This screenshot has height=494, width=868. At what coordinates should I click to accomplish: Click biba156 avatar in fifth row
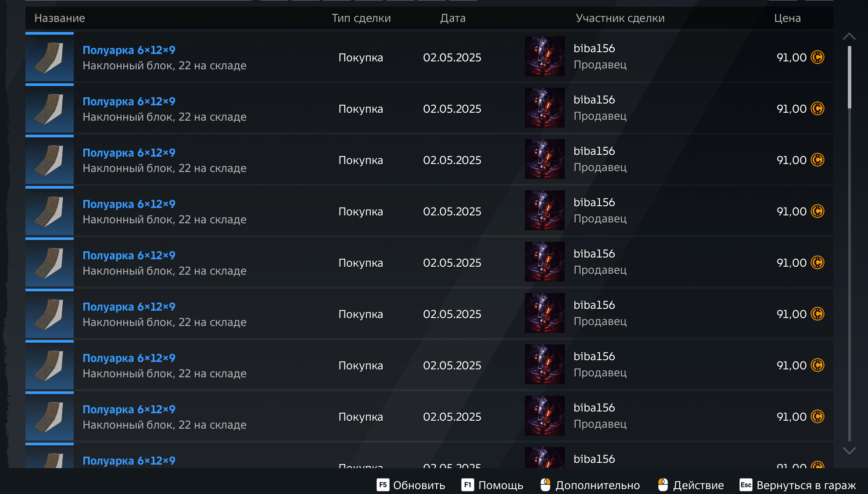pyautogui.click(x=545, y=262)
